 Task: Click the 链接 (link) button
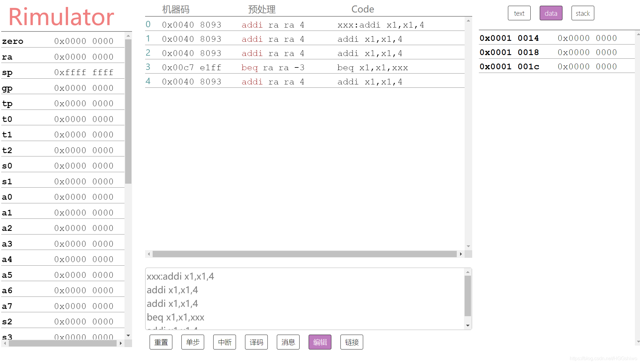[x=352, y=342]
